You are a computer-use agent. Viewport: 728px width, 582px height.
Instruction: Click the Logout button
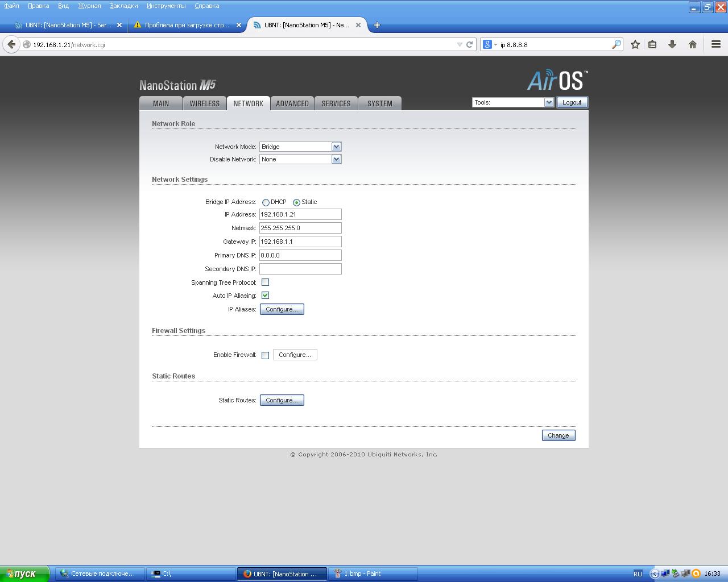pyautogui.click(x=572, y=102)
